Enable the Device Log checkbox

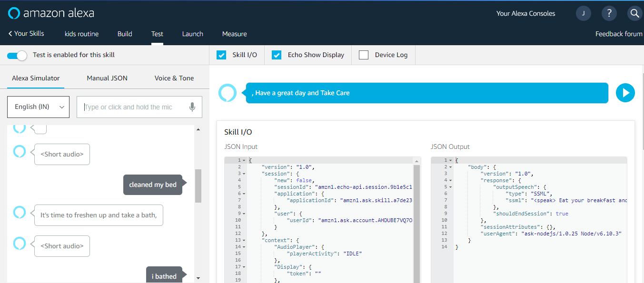pyautogui.click(x=364, y=55)
